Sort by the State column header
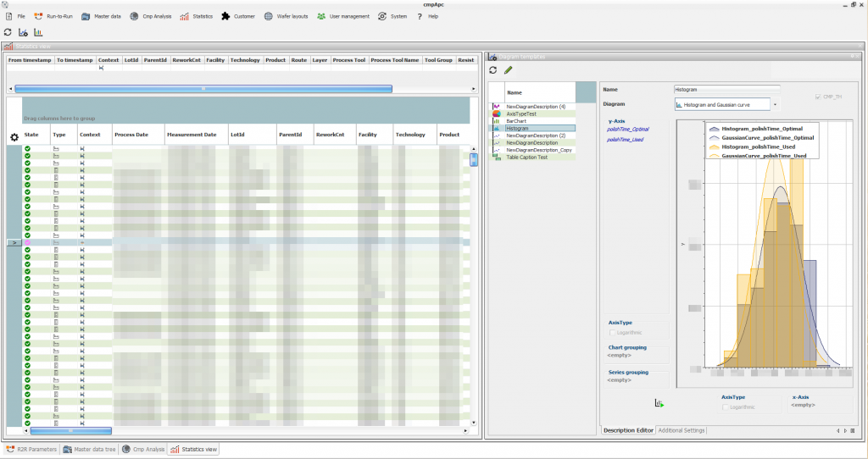Screen dimensions: 868x459 36,135
